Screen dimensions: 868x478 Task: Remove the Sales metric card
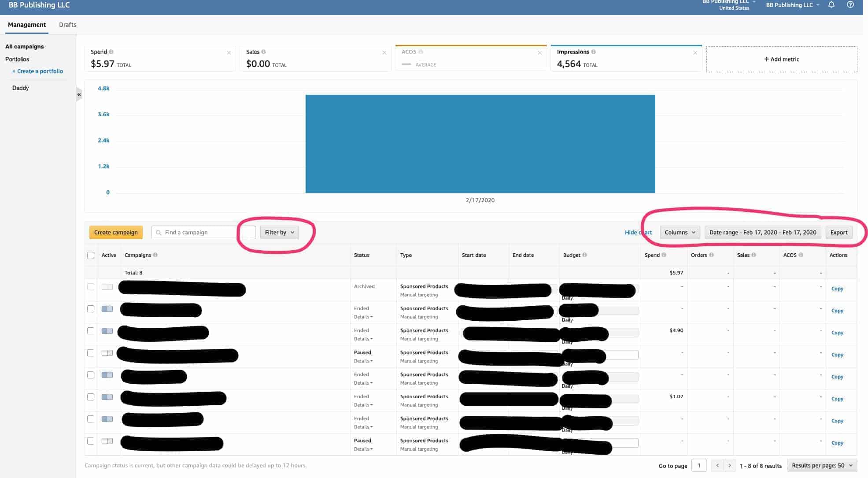click(384, 53)
